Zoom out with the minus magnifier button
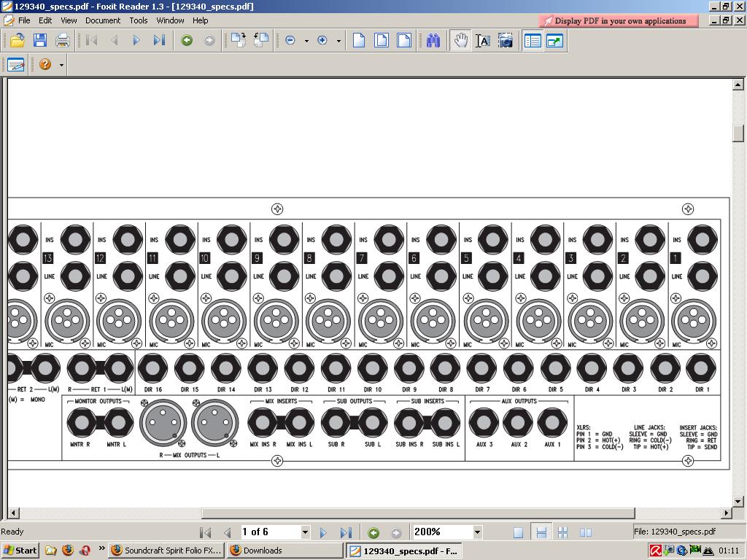Viewport: 747px width, 560px height. [x=290, y=41]
